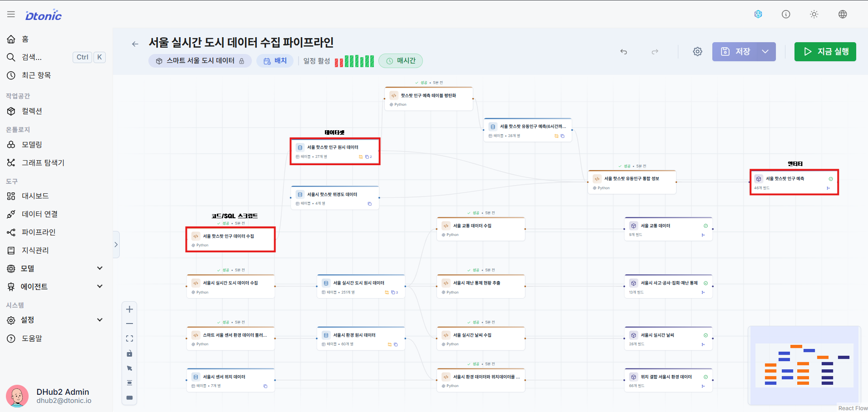
Task: Select the 서울시 재난 통제 현황 추출 node
Action: [481, 286]
